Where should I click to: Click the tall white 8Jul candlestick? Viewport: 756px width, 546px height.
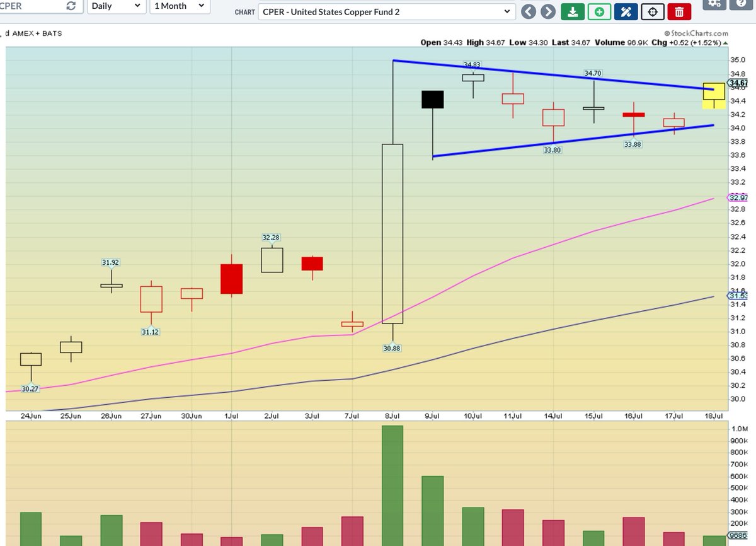click(x=392, y=233)
